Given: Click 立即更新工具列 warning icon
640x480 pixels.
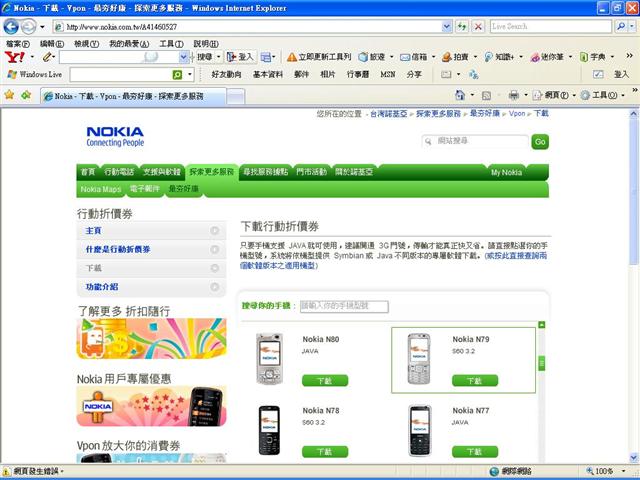Looking at the screenshot, I should pyautogui.click(x=291, y=57).
